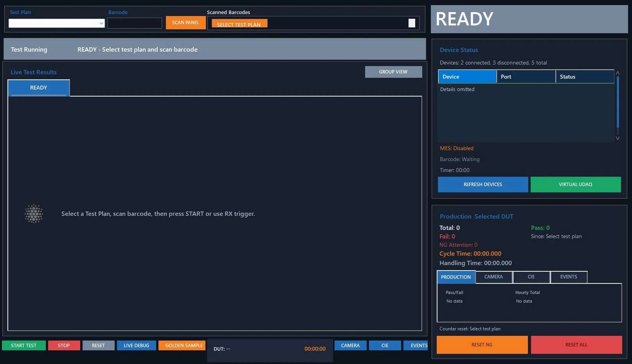This screenshot has width=632, height=364.
Task: Click the 'Total: 0' counter
Action: click(x=450, y=228)
